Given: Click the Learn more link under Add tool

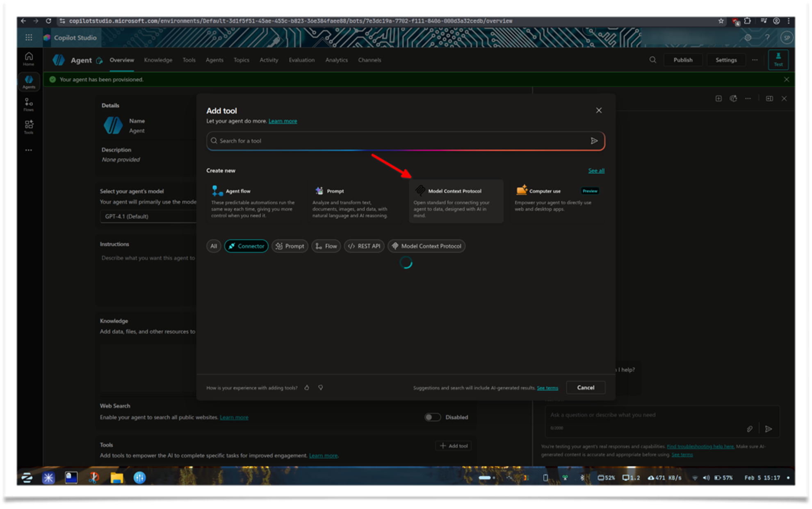Looking at the screenshot, I should click(283, 121).
